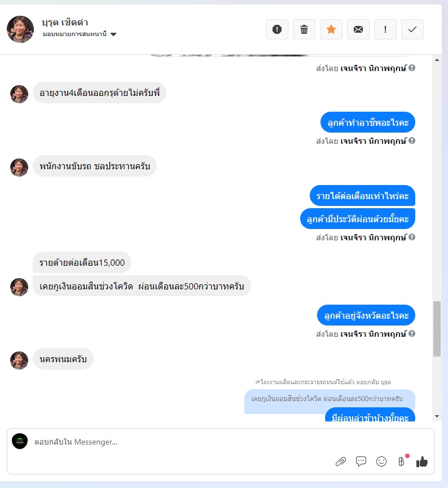
Task: Click the customer name บุรุต เชิดดำ
Action: click(x=65, y=23)
